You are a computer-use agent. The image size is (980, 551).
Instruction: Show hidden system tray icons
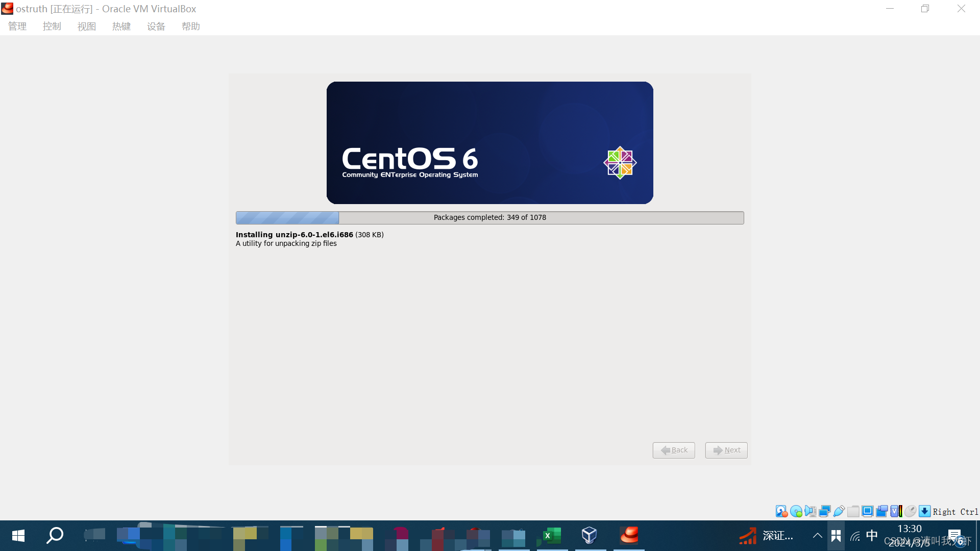(x=817, y=536)
